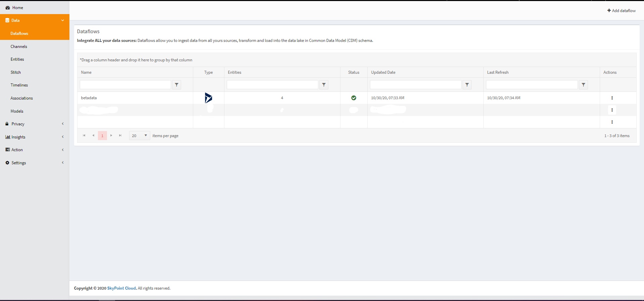Open the SkyPoint Cloud footer link

[121, 288]
